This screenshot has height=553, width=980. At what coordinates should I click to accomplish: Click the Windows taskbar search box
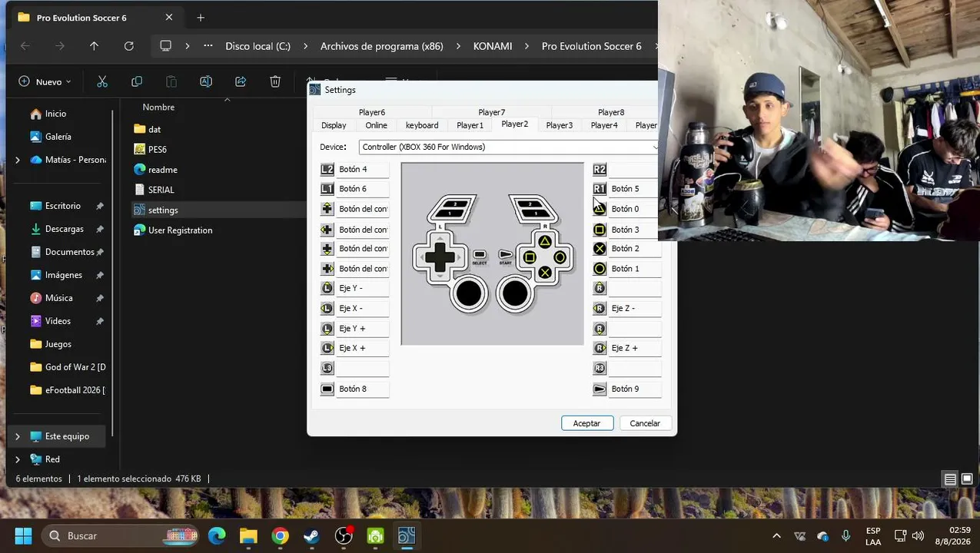coord(121,536)
